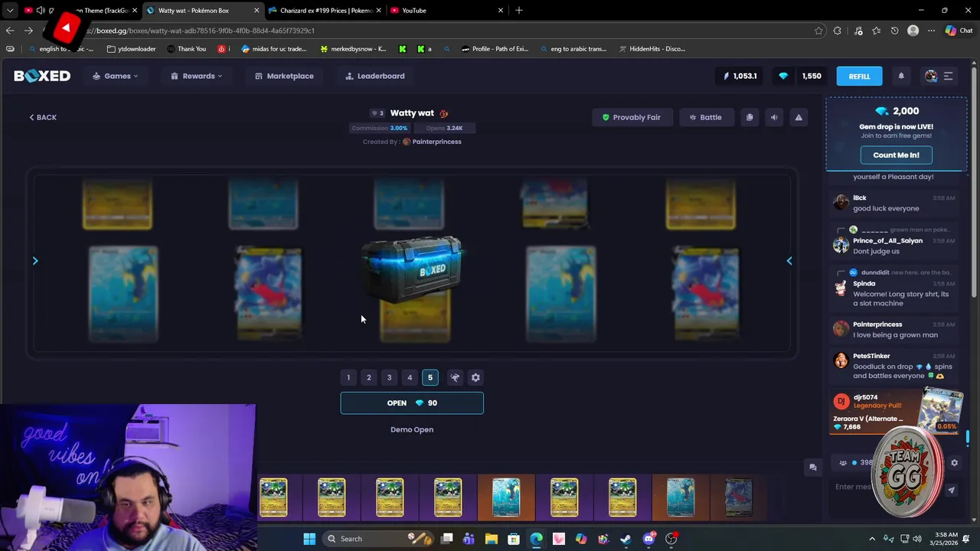Open Microsoft Store from taskbar
This screenshot has height=551, width=980.
(x=514, y=539)
